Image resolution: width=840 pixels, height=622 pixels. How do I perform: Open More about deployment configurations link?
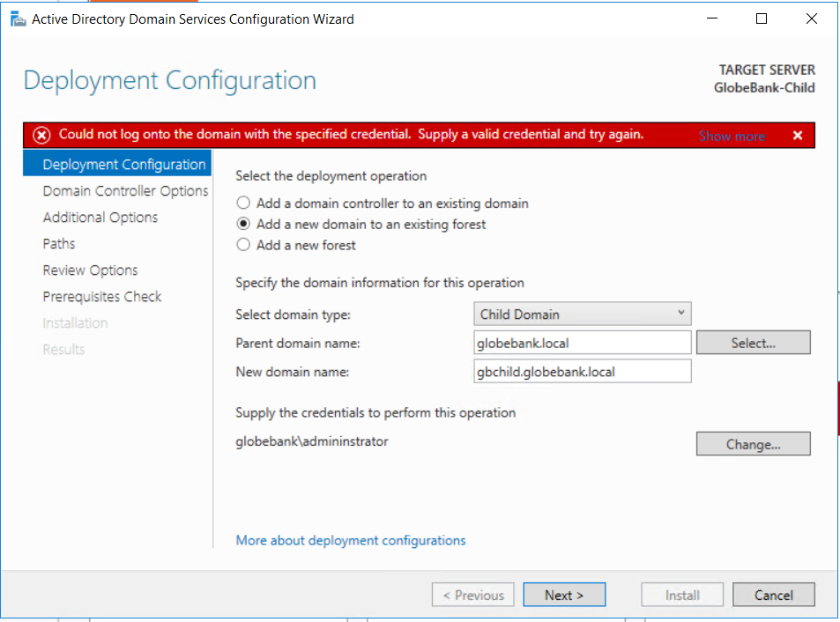point(351,540)
